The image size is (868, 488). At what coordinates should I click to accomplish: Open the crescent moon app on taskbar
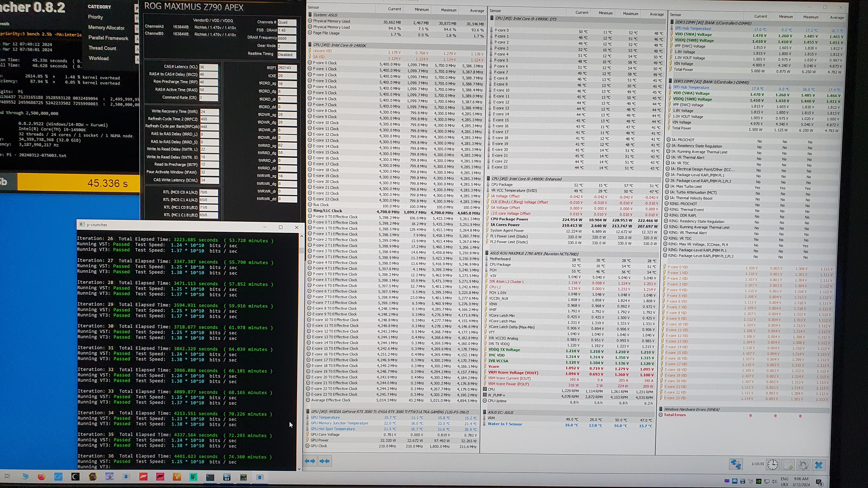[75, 477]
